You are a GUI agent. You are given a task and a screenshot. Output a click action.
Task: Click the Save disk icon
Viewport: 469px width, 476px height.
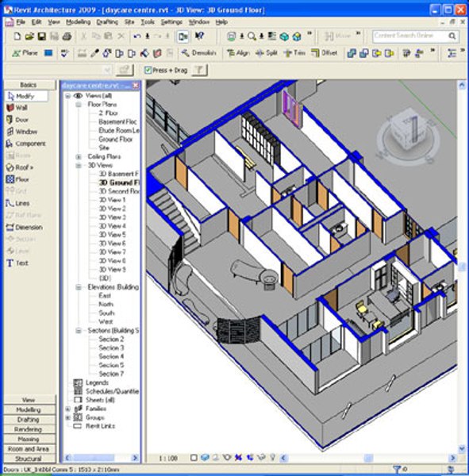[x=41, y=36]
